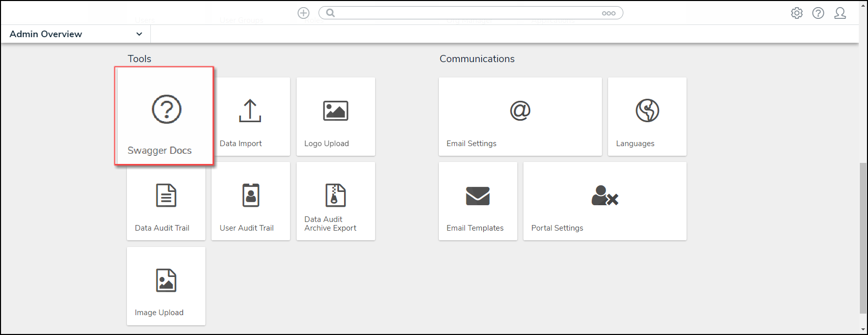This screenshot has width=868, height=335.
Task: Click the Data Import upload icon
Action: point(250,111)
